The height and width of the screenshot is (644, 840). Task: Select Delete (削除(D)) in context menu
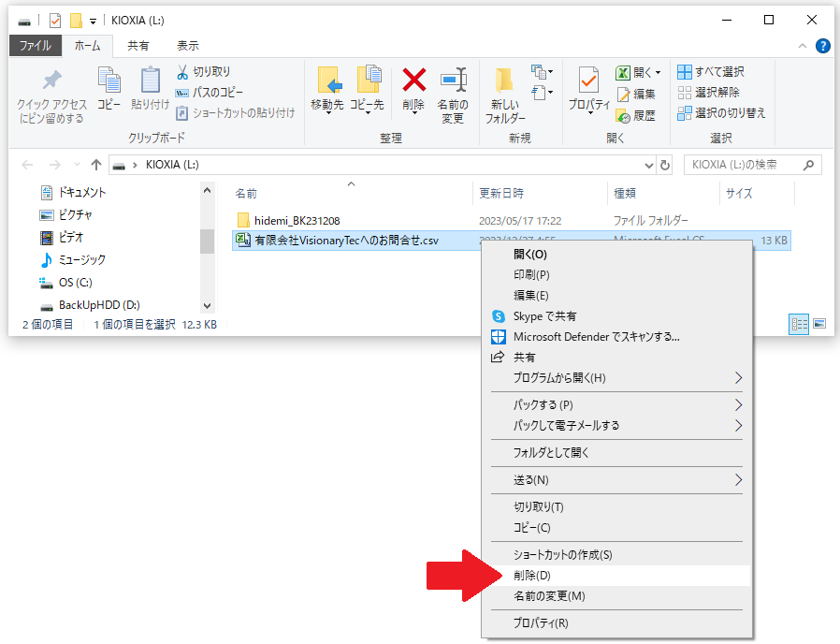tap(531, 576)
